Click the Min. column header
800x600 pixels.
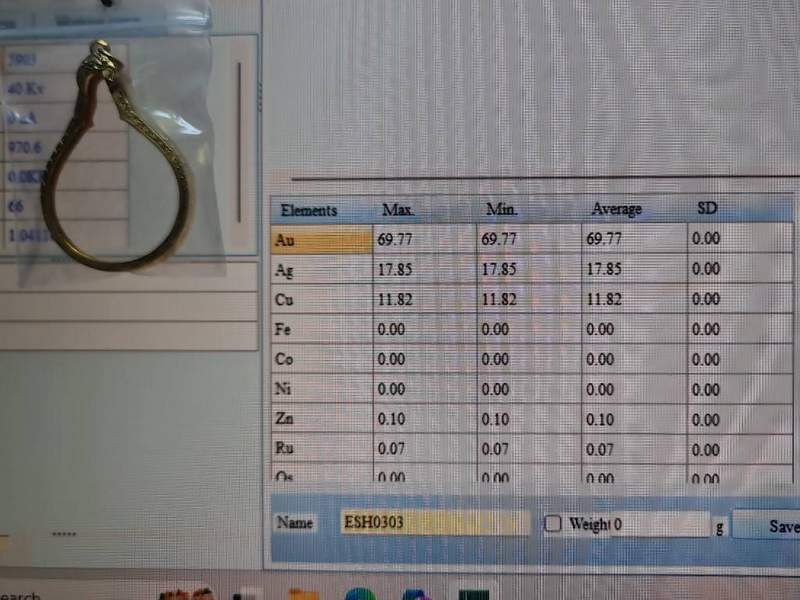[x=500, y=210]
